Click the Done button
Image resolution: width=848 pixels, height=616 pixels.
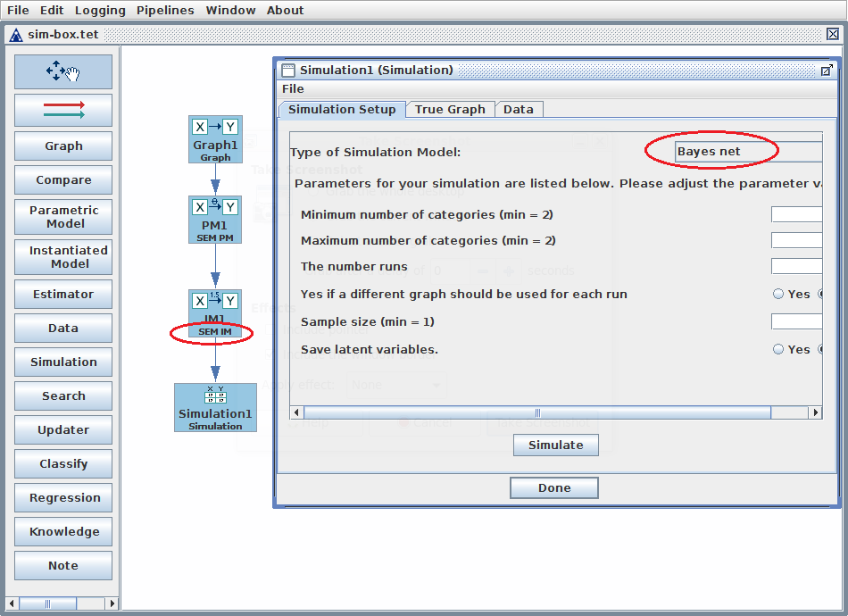click(553, 487)
